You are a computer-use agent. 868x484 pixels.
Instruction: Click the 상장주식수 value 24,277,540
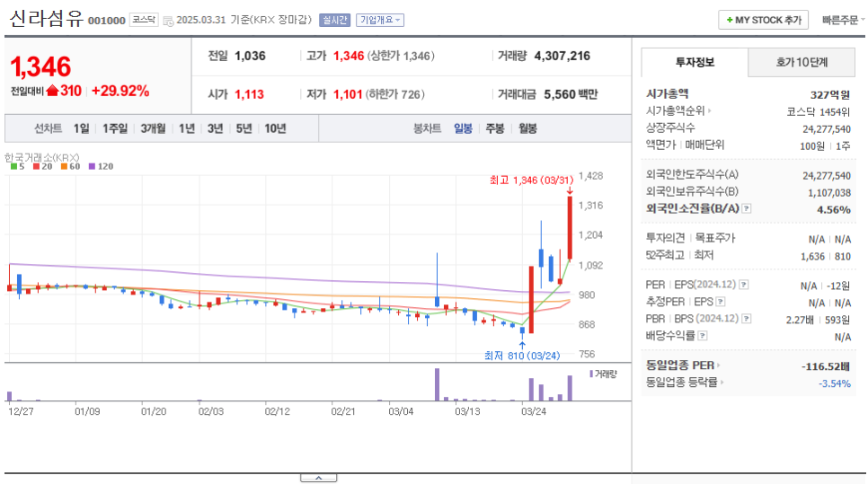pos(827,129)
